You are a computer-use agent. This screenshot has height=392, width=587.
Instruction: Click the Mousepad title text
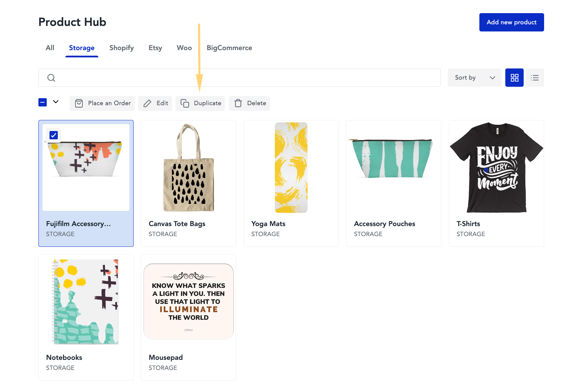tap(166, 357)
